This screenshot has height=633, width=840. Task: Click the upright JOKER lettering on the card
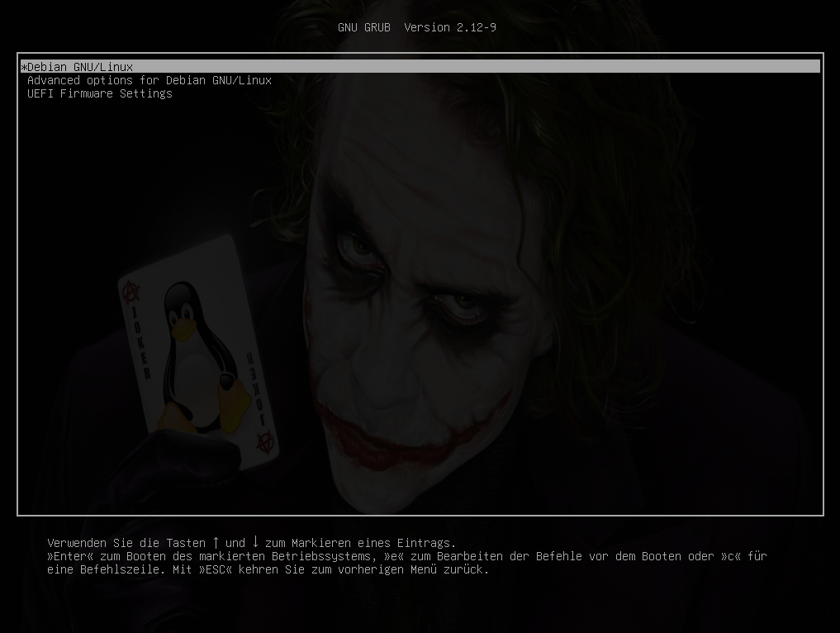(141, 349)
